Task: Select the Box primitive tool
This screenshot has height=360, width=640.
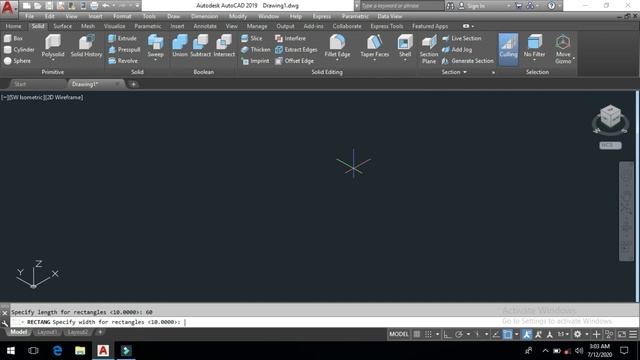Action: click(x=13, y=38)
